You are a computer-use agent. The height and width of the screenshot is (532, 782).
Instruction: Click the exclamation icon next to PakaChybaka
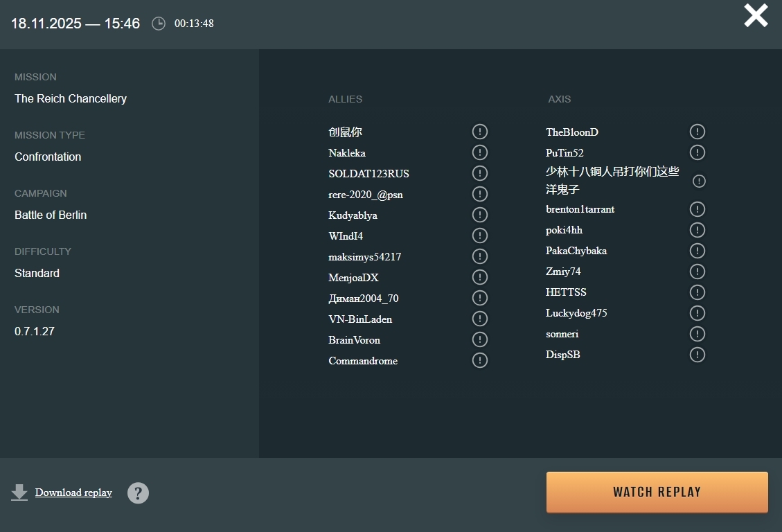(697, 251)
